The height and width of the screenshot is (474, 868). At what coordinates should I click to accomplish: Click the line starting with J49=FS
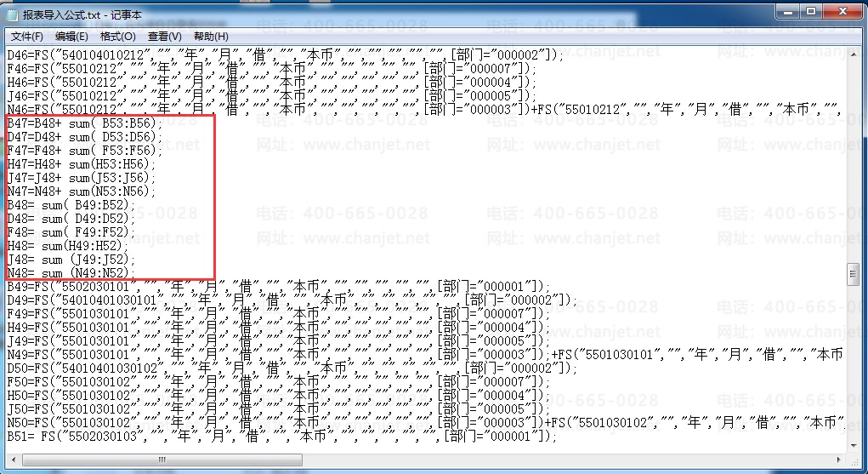(x=279, y=341)
